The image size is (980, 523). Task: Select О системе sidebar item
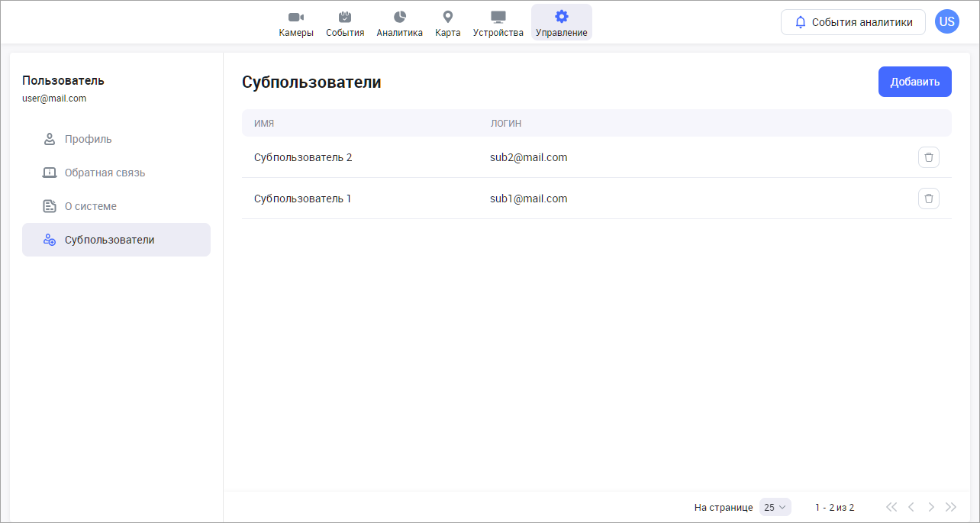click(90, 206)
